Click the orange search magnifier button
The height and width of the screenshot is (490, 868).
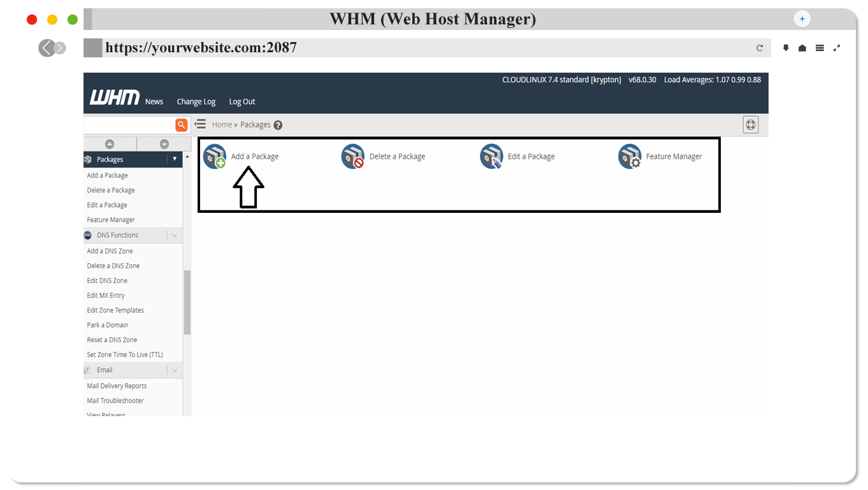[x=182, y=125]
